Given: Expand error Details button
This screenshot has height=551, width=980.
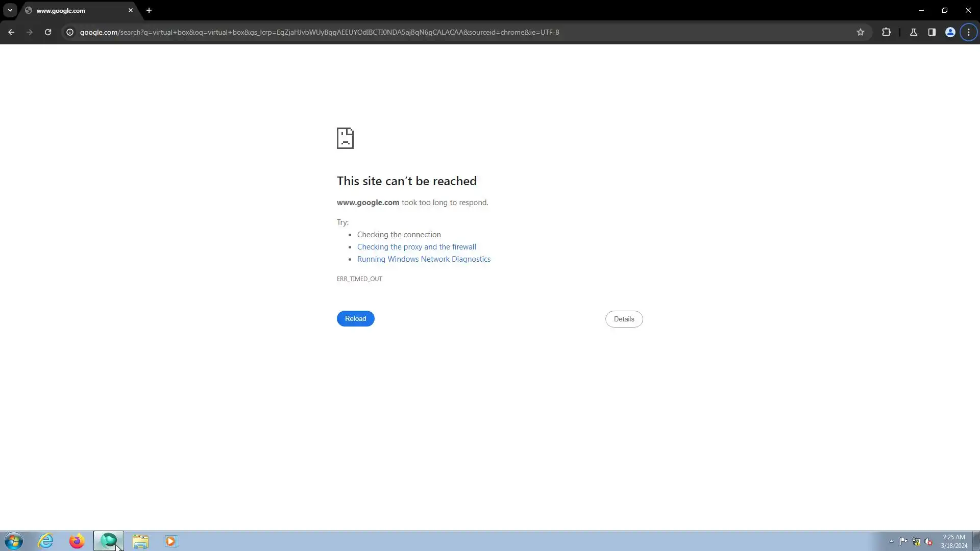Looking at the screenshot, I should [624, 319].
